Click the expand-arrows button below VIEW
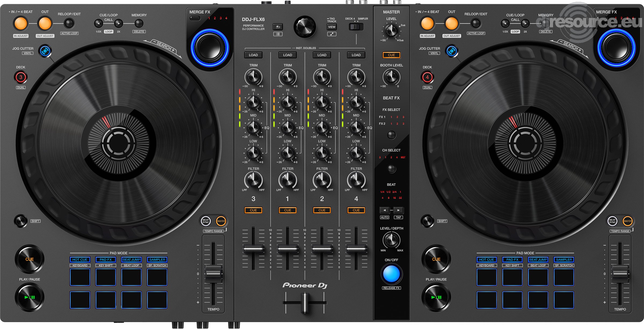Image resolution: width=644 pixels, height=329 pixels. coord(332,34)
